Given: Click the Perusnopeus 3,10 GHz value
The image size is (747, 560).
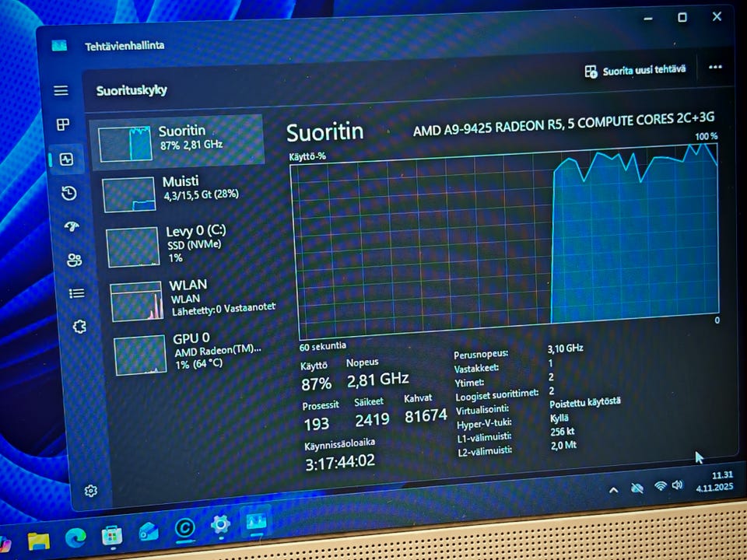Looking at the screenshot, I should 566,348.
